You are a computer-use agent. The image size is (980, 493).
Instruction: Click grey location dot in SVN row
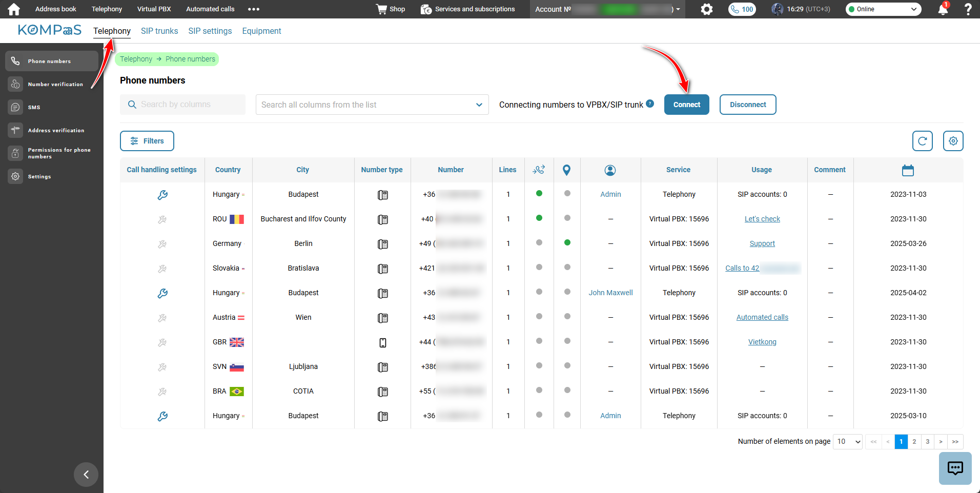(x=567, y=365)
